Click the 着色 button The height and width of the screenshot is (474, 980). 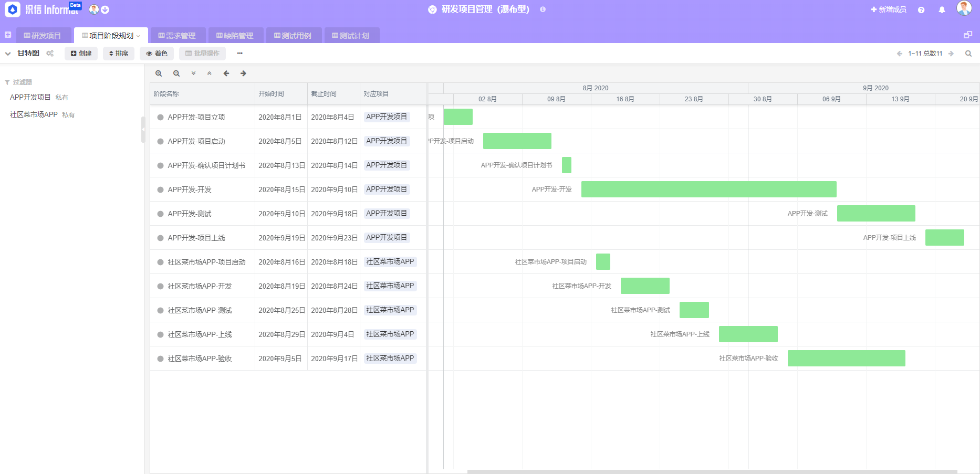(x=157, y=54)
